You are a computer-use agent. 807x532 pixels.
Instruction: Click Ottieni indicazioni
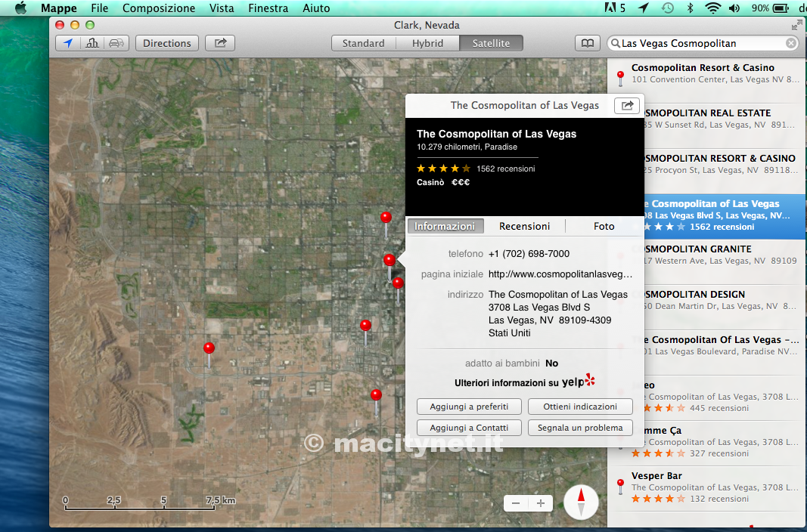(x=580, y=407)
